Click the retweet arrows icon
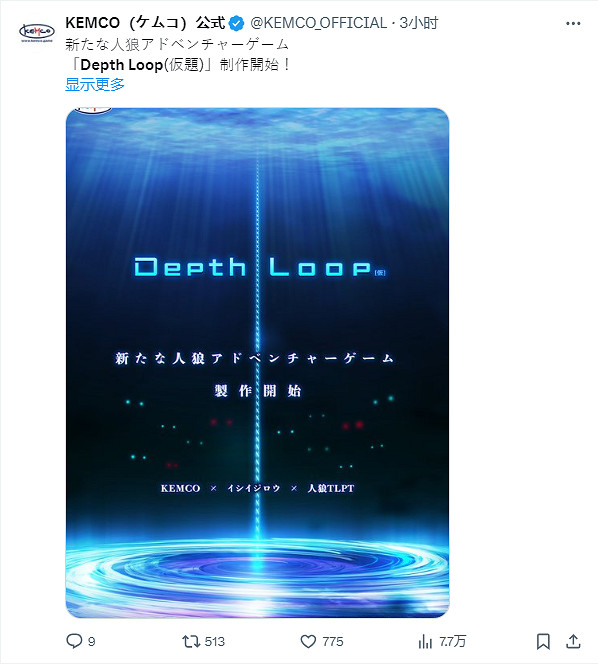 click(190, 642)
